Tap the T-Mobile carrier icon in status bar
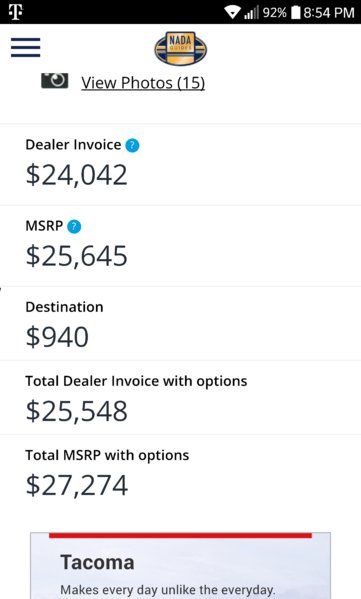Screen dimensions: 361x599 click(x=15, y=12)
